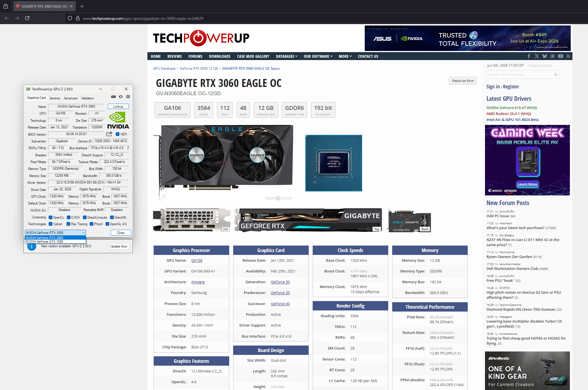Screen dimensions: 588x390
Task: Open TechPowerUp Facebook icon
Action: pyautogui.click(x=529, y=56)
